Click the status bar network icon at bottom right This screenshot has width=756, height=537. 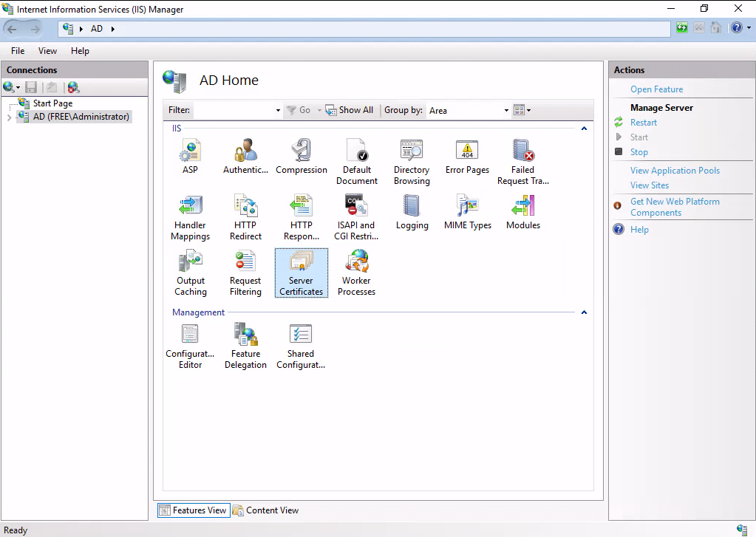[742, 530]
